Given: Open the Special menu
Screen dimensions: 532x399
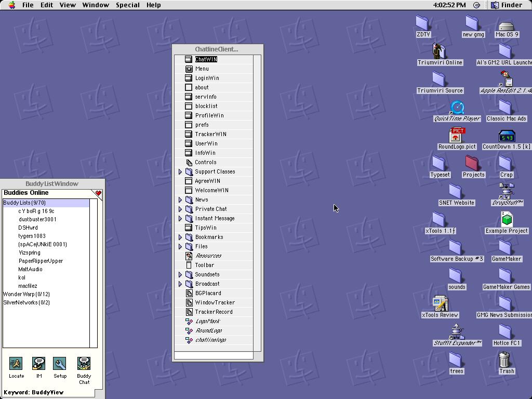Looking at the screenshot, I should click(128, 5).
